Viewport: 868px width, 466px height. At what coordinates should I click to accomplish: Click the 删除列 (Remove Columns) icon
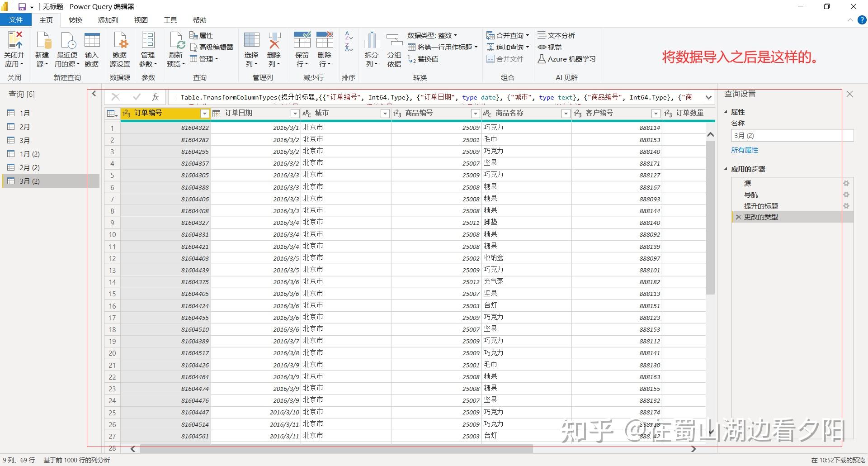[274, 40]
